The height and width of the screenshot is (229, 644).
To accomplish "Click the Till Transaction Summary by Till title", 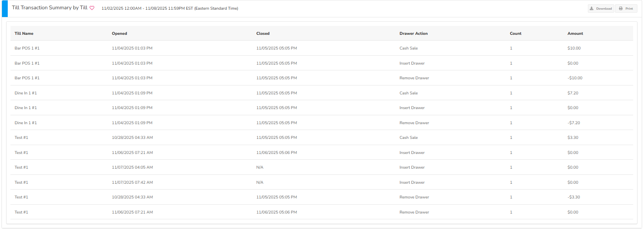I will tap(50, 8).
